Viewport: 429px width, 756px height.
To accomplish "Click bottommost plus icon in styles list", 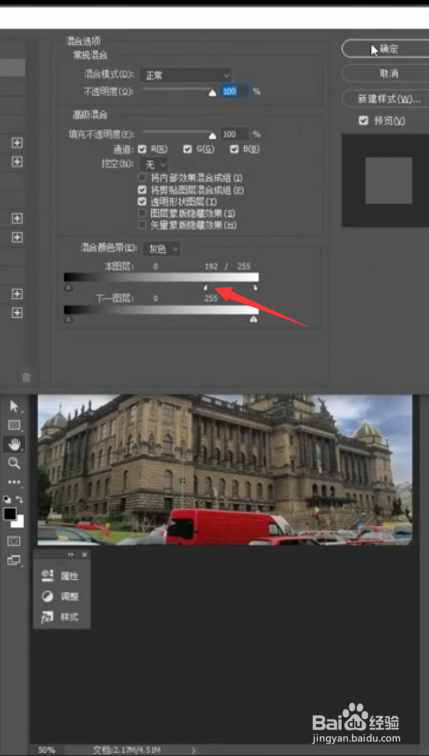I will tap(17, 312).
